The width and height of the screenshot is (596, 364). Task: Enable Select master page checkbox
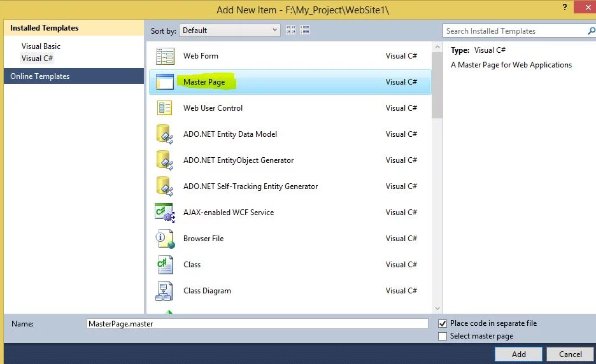click(442, 336)
